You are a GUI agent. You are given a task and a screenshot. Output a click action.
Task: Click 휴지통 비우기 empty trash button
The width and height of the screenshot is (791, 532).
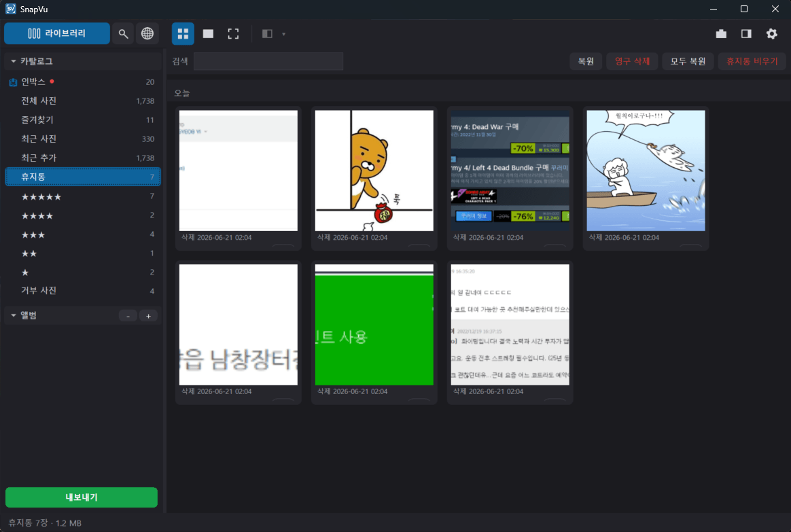point(752,61)
